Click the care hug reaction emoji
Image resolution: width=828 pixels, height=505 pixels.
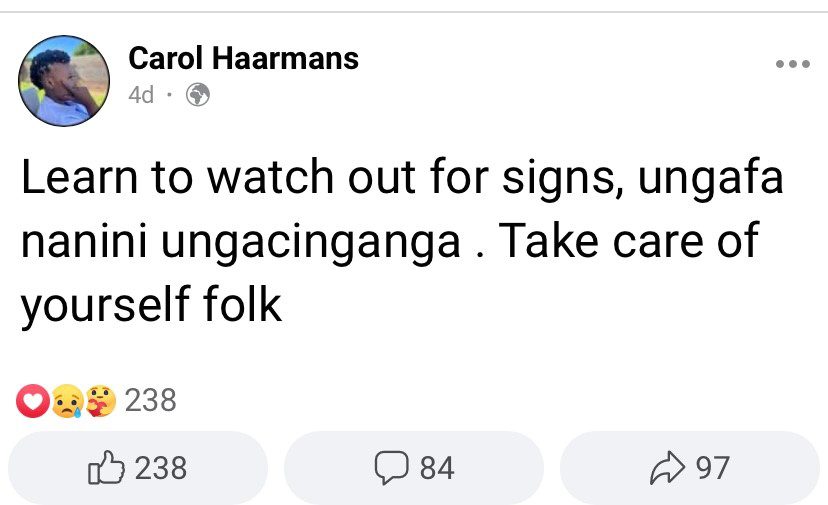[100, 402]
